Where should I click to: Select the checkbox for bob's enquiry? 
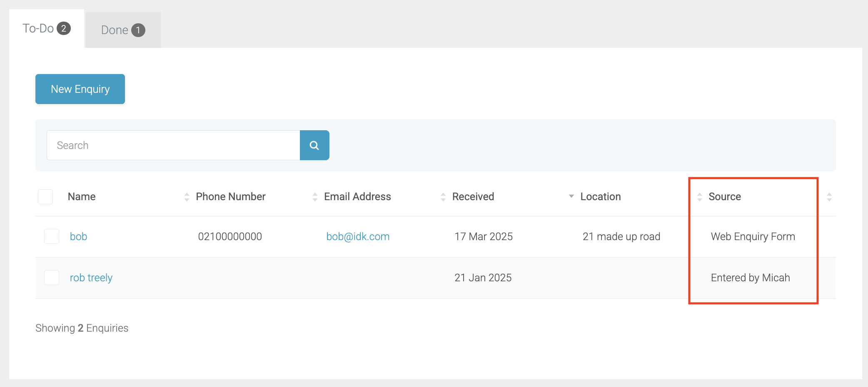pyautogui.click(x=51, y=236)
